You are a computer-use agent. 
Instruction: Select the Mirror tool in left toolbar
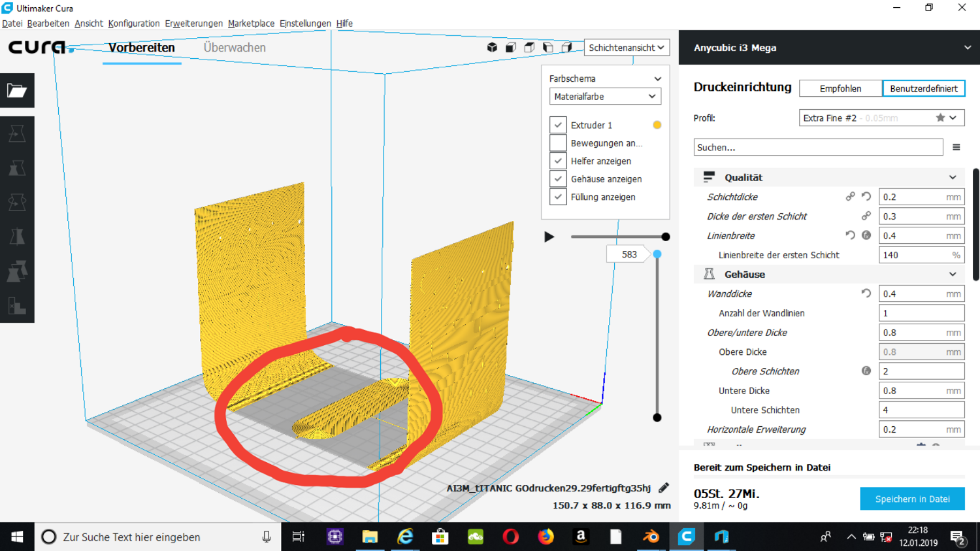click(17, 236)
